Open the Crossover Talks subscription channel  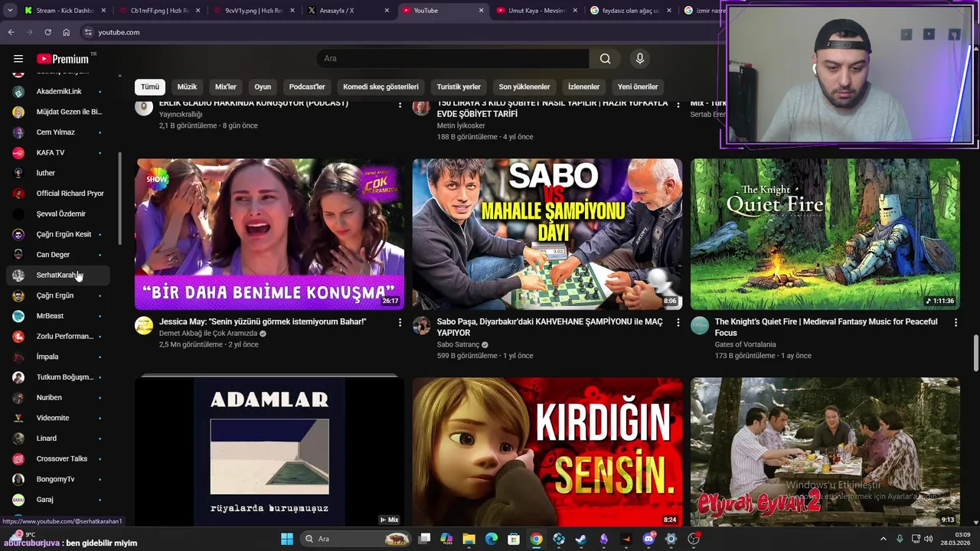(58, 458)
